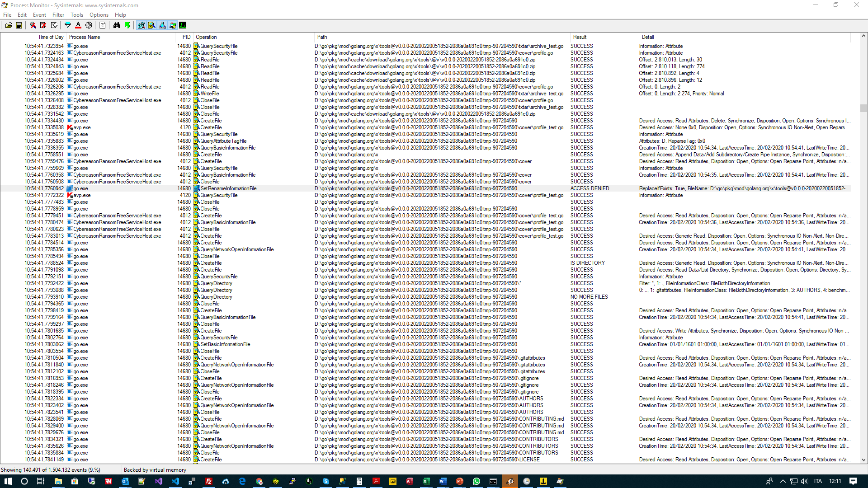Click the Jump To Object green arrow
This screenshot has width=868, height=488.
point(127,25)
